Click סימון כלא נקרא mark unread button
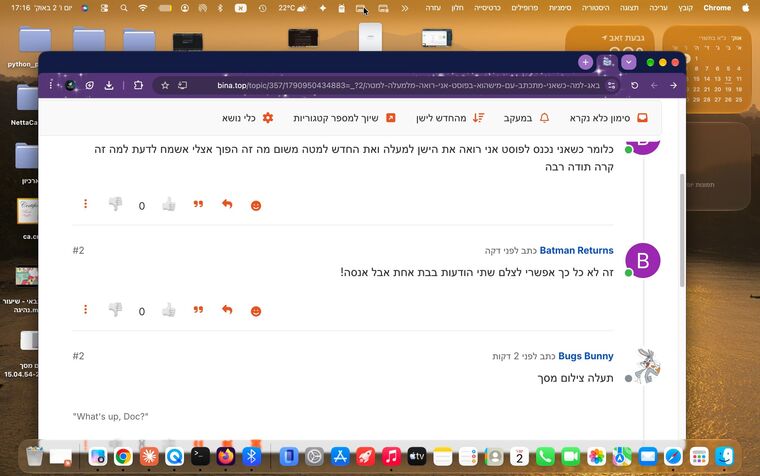The image size is (760, 476). (609, 118)
